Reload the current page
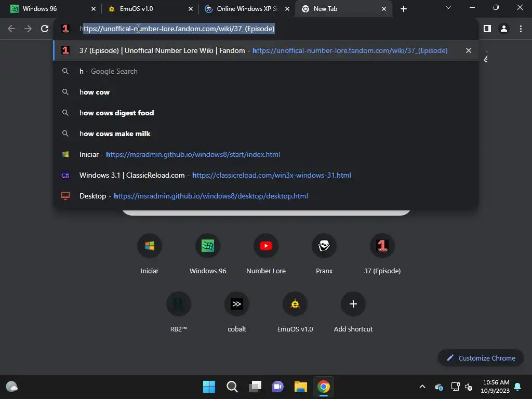This screenshot has height=399, width=532. (x=45, y=29)
